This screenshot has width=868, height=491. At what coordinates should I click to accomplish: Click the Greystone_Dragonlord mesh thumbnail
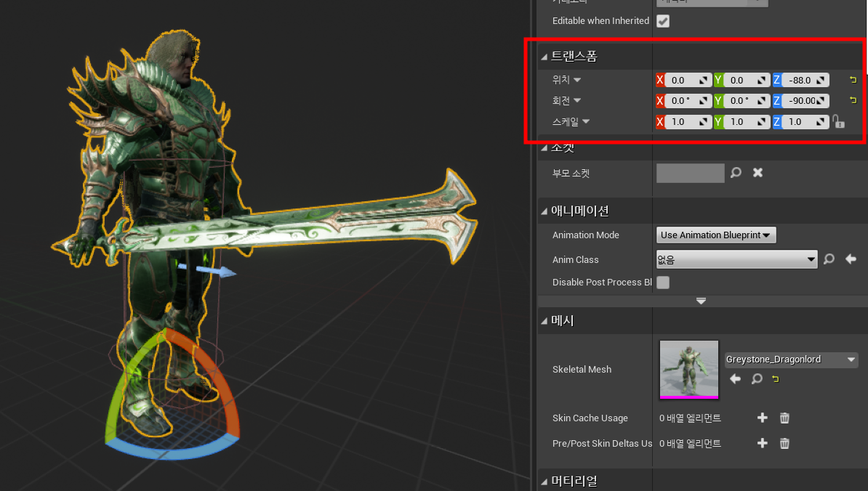[x=688, y=370]
